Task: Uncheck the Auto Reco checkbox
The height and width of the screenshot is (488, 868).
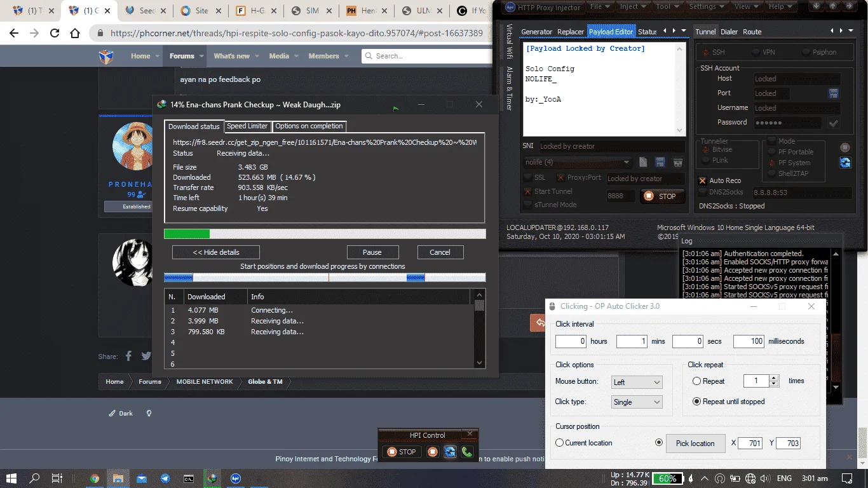Action: pos(702,180)
